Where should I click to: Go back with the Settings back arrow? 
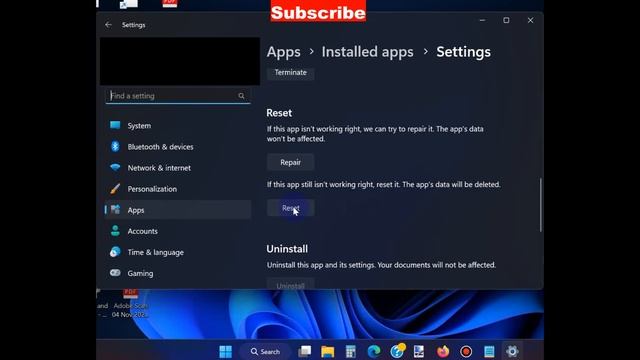108,25
